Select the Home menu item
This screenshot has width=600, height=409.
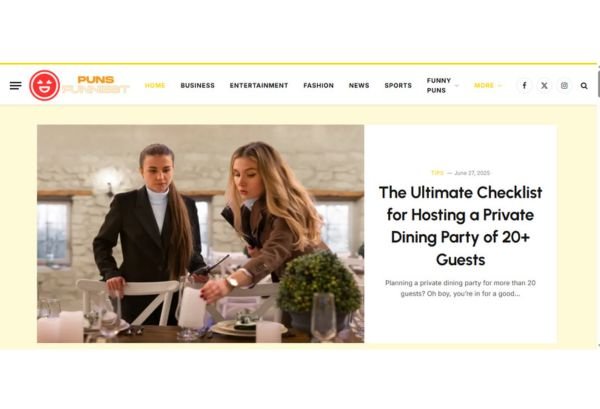click(x=155, y=85)
